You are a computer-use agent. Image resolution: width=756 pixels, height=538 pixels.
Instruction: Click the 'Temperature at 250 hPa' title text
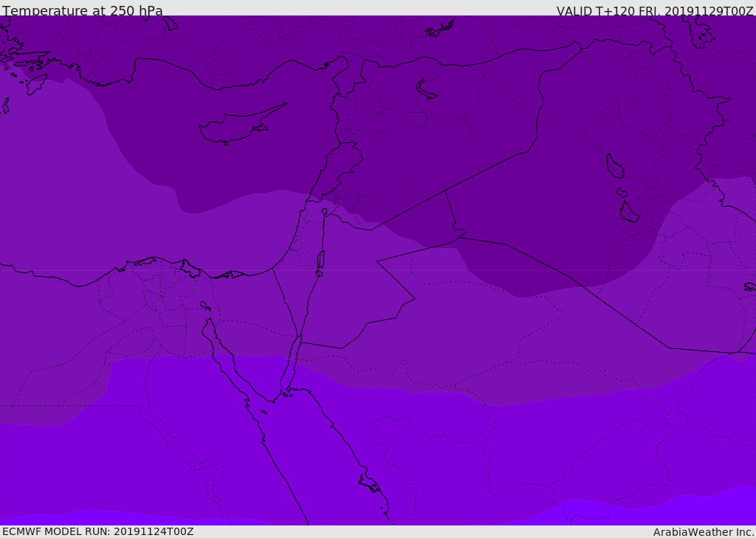coord(83,10)
